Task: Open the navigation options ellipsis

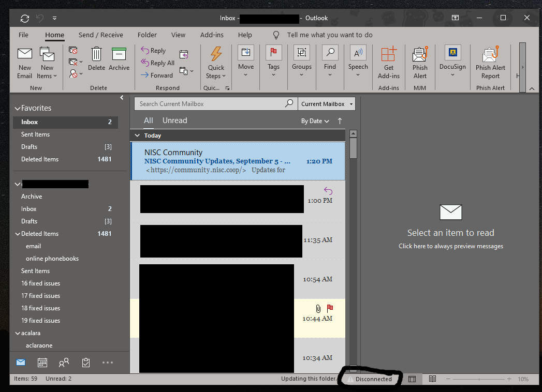Action: pos(108,363)
